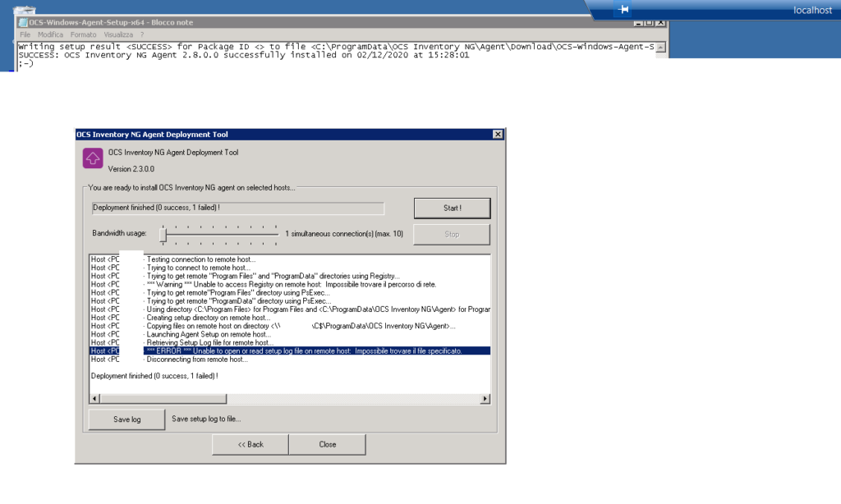Screen dimensions: 841x504
Task: Select the 'Disconnecting from remote host' line
Action: 290,360
